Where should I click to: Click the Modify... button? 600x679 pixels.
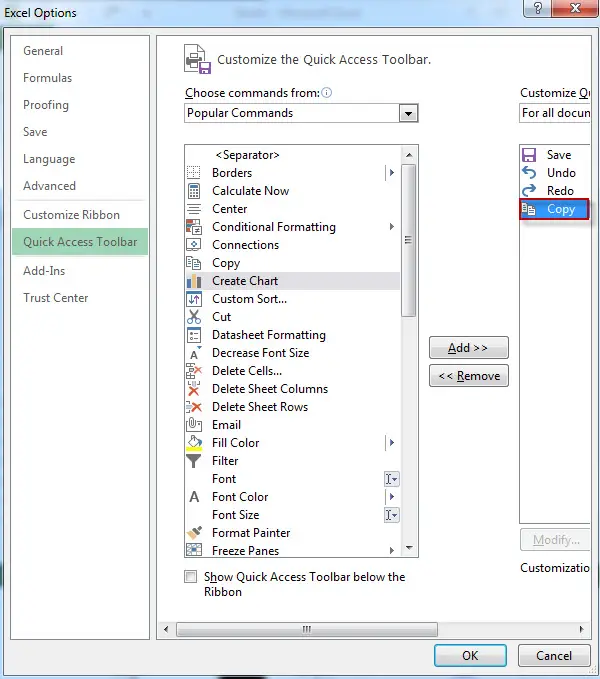pos(555,540)
